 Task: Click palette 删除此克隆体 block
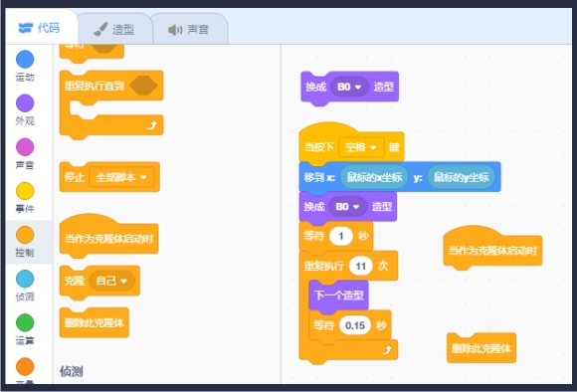(x=95, y=322)
